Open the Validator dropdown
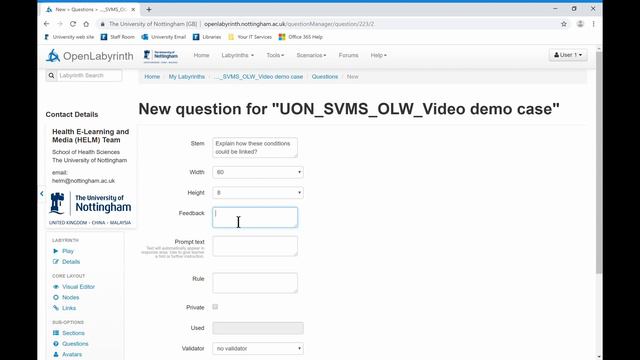The height and width of the screenshot is (360, 640). (258, 349)
